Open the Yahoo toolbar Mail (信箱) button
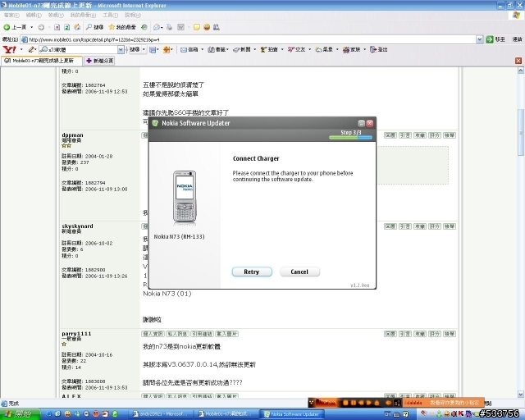Screen dimensions: 525x420 click(x=189, y=49)
